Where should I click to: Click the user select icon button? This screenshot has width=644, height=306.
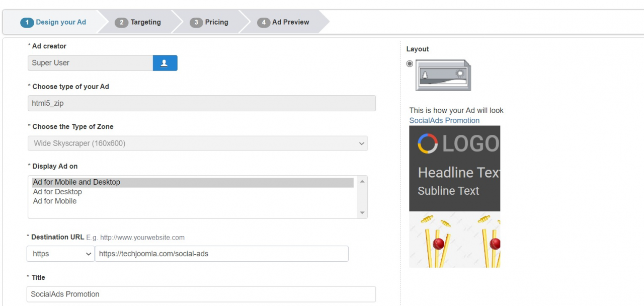(x=165, y=63)
